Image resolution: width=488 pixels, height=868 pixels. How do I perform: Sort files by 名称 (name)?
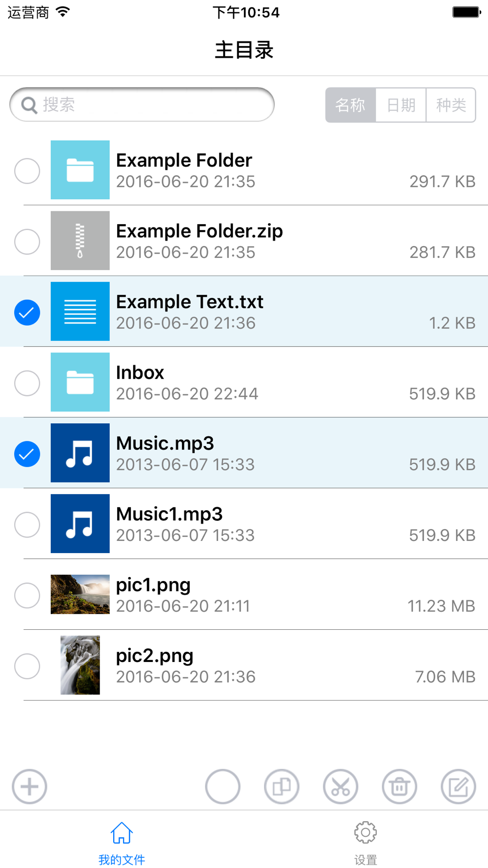tap(350, 105)
